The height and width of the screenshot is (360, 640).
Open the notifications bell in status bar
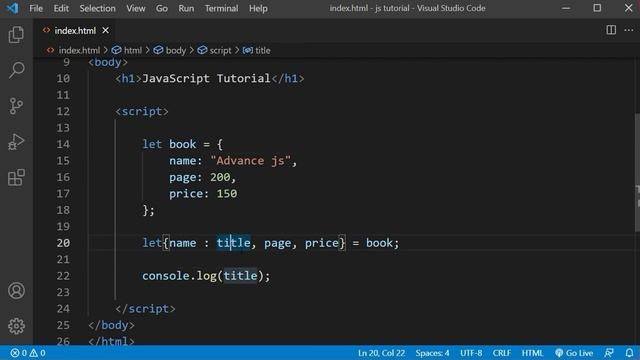point(629,353)
